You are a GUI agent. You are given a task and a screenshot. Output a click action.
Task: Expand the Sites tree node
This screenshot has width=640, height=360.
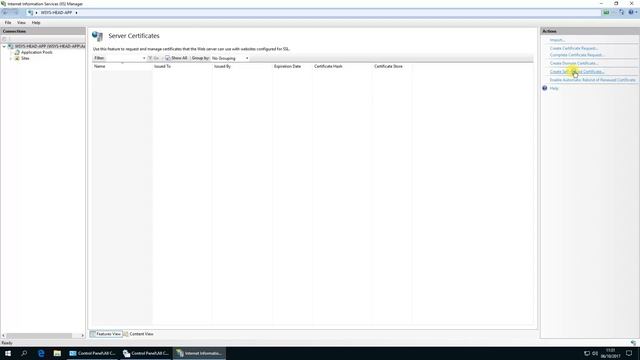pyautogui.click(x=11, y=58)
